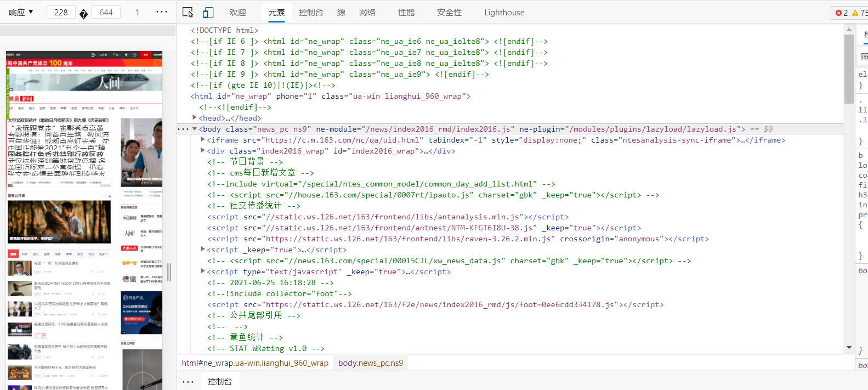Image resolution: width=868 pixels, height=390 pixels.
Task: Click the whale banner image in page preview
Action: 85,82
